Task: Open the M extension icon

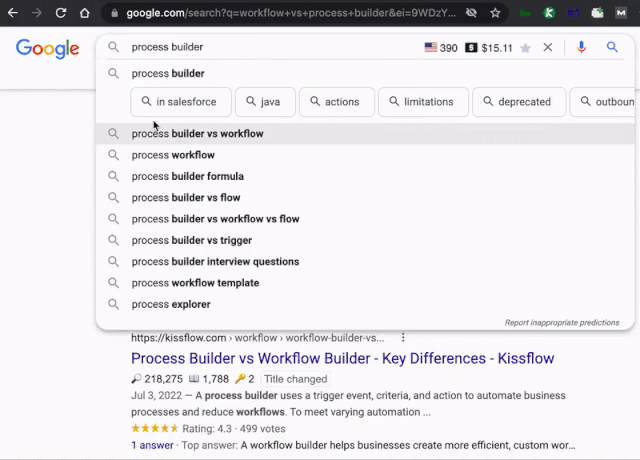Action: click(621, 13)
